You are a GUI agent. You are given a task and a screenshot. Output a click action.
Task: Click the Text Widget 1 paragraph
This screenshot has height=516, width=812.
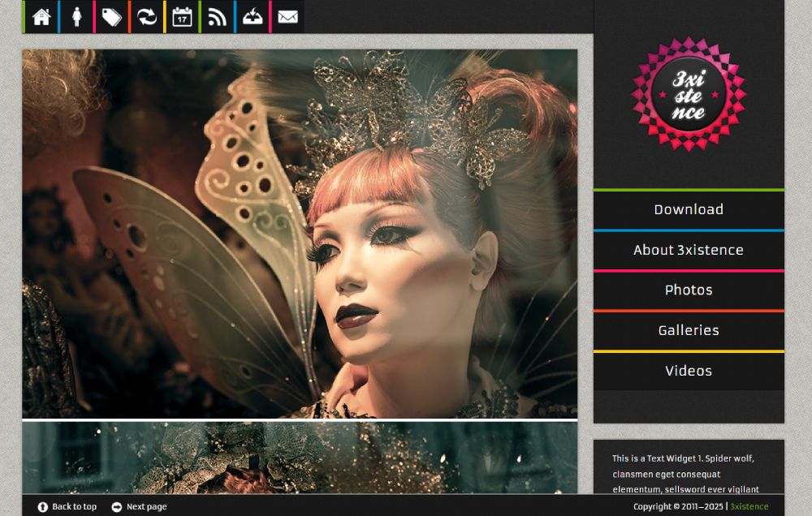(687, 474)
